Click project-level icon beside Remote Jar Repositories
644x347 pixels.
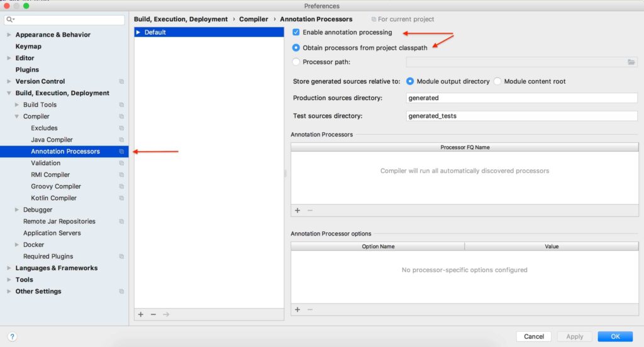point(121,221)
